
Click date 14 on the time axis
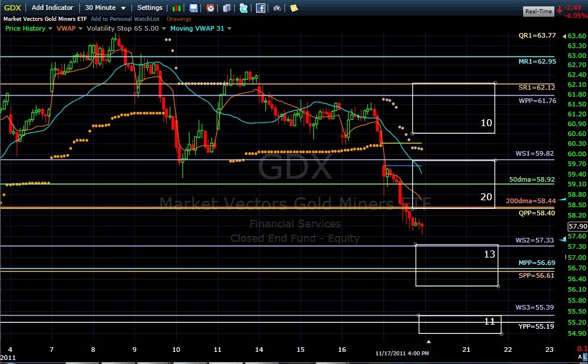point(259,350)
